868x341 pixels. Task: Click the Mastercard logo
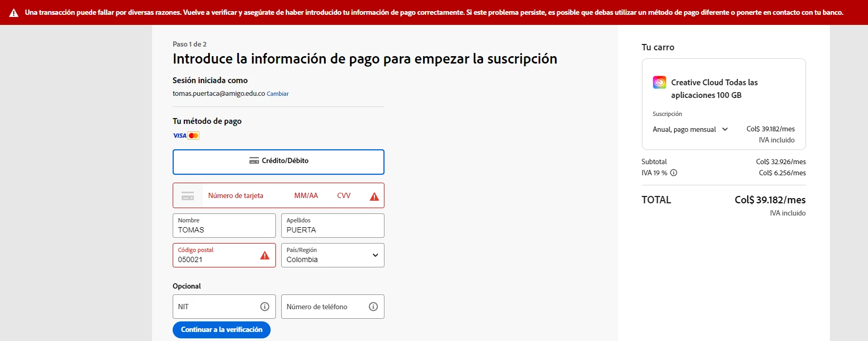pos(193,136)
